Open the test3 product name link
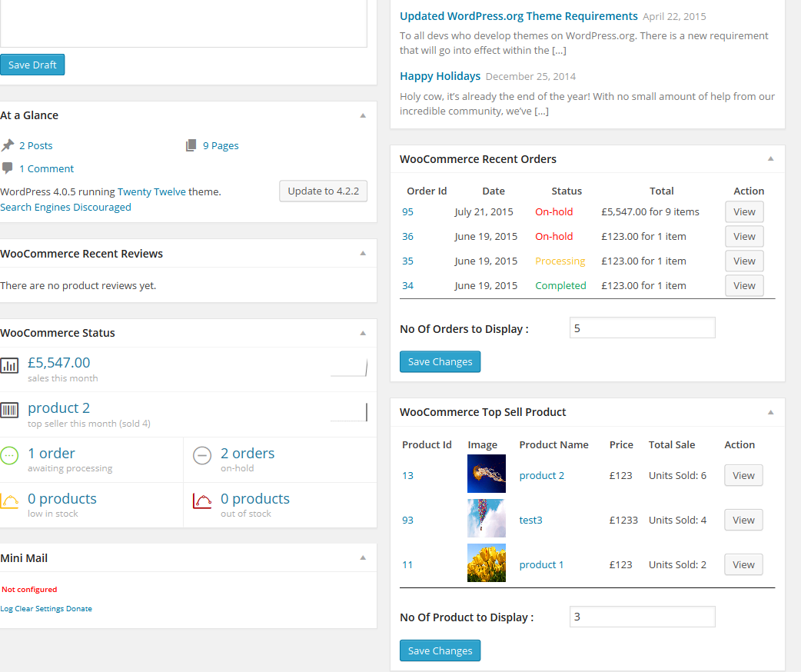Viewport: 801px width, 672px height. tap(530, 521)
